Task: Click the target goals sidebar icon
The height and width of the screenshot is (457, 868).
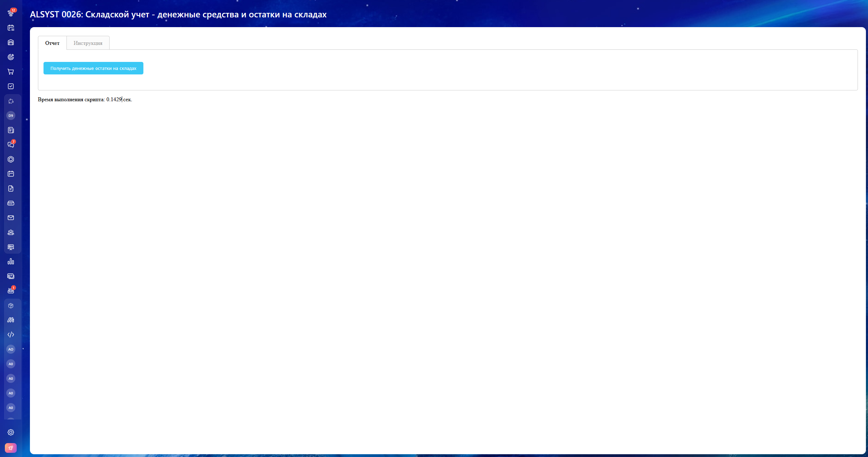Action: point(11,57)
